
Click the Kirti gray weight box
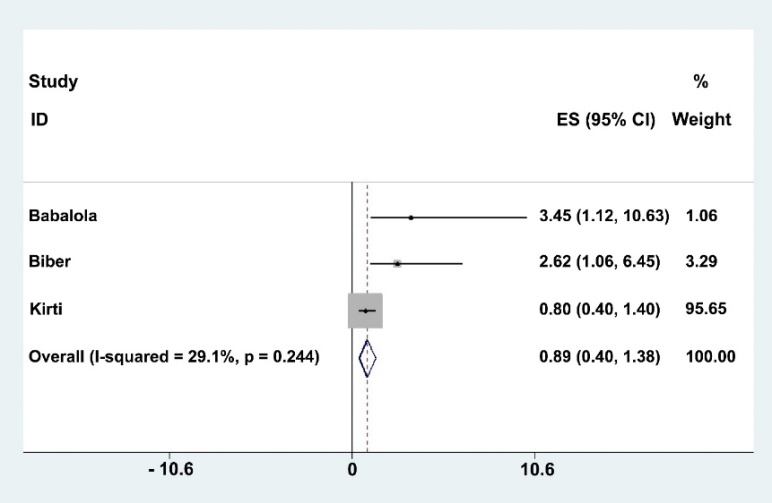pos(365,311)
